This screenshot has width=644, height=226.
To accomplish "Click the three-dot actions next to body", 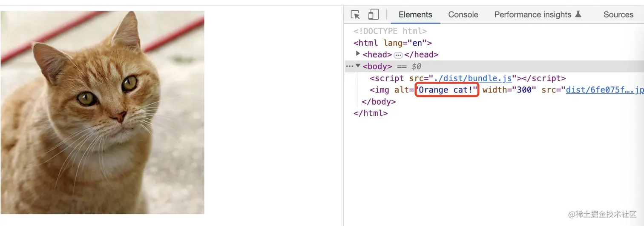I will tap(349, 66).
